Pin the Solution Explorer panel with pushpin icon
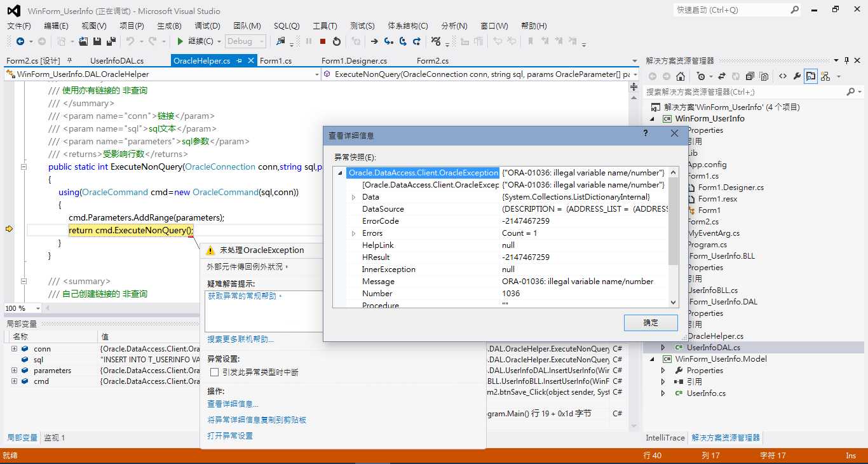Viewport: 868px width, 464px height. point(846,60)
